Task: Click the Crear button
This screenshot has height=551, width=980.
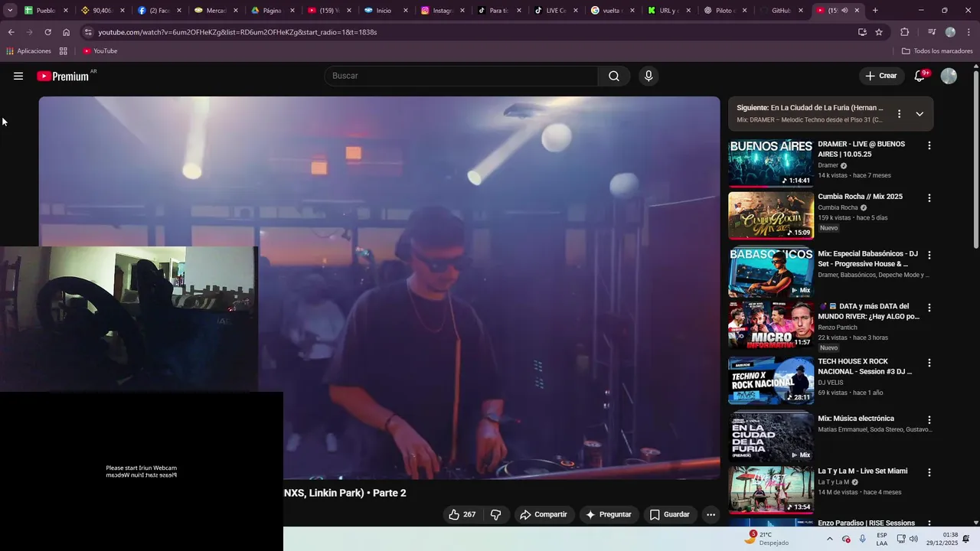Action: click(x=880, y=76)
